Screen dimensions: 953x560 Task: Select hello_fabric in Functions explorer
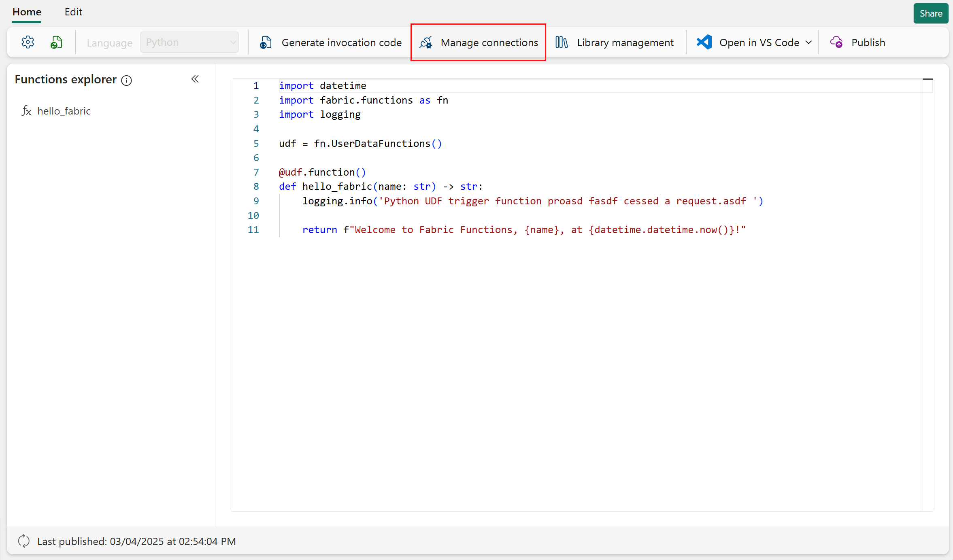(64, 110)
